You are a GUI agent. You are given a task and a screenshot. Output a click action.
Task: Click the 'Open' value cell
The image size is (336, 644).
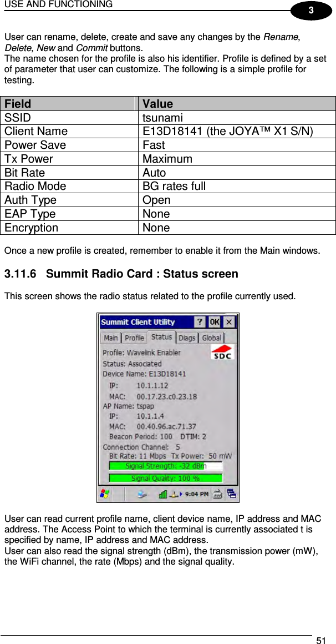pos(237,200)
